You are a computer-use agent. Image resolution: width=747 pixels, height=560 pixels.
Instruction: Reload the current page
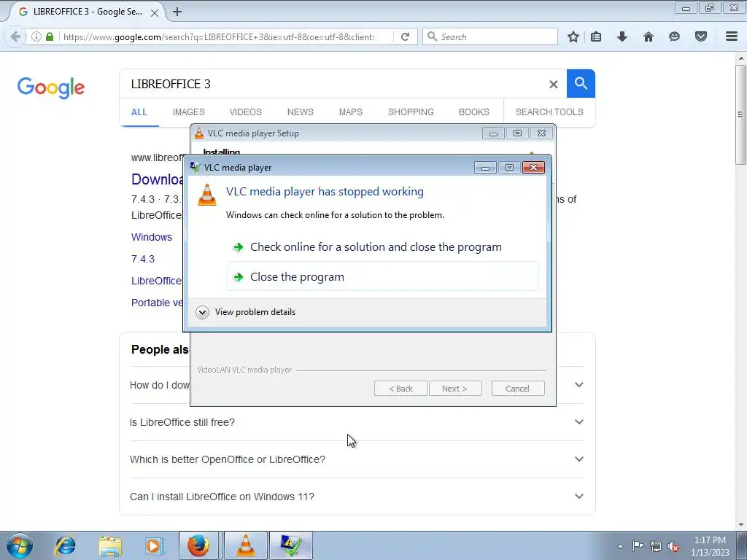405,36
